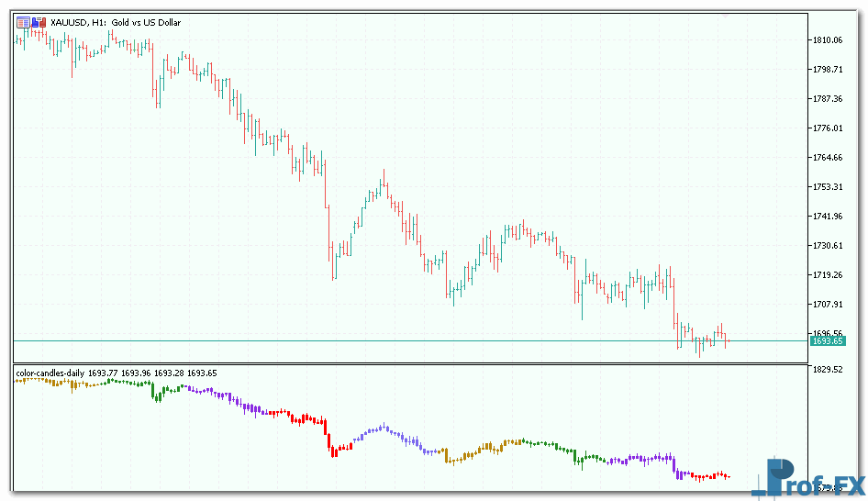
Task: Click the last red indicator candles at right
Action: coord(712,475)
